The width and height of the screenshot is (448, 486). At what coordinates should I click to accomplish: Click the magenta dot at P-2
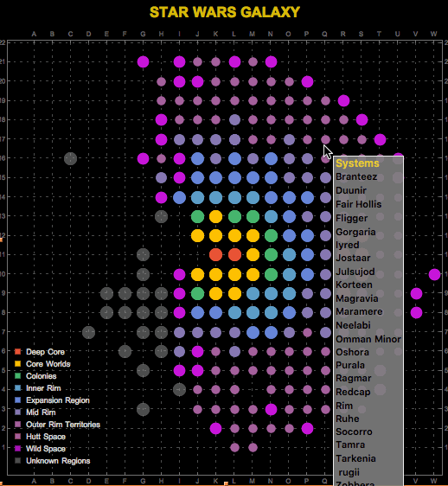(x=307, y=428)
